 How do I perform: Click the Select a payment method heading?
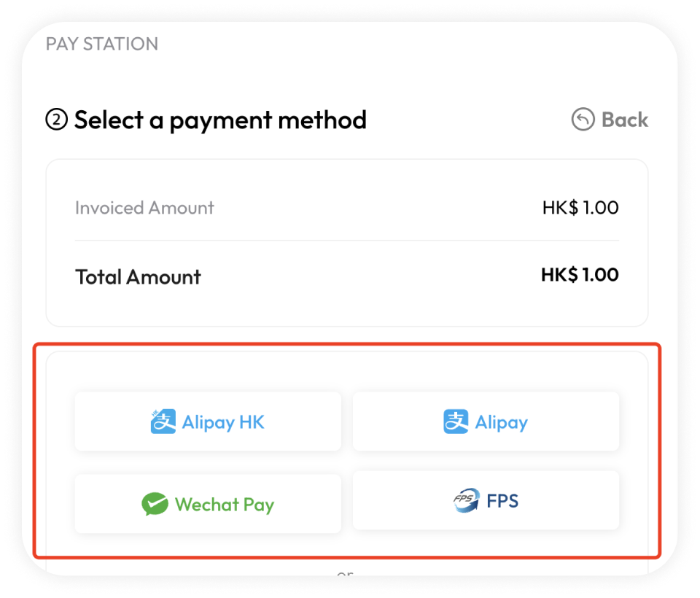(220, 120)
